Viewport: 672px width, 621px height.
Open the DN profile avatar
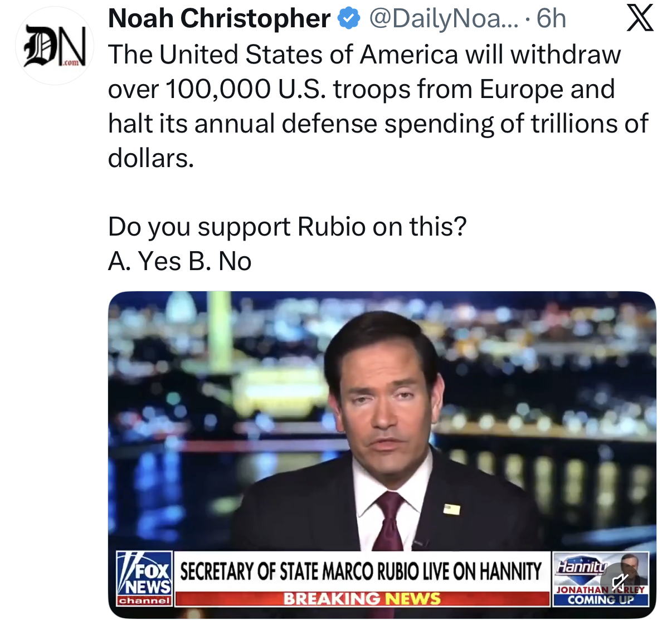(55, 46)
